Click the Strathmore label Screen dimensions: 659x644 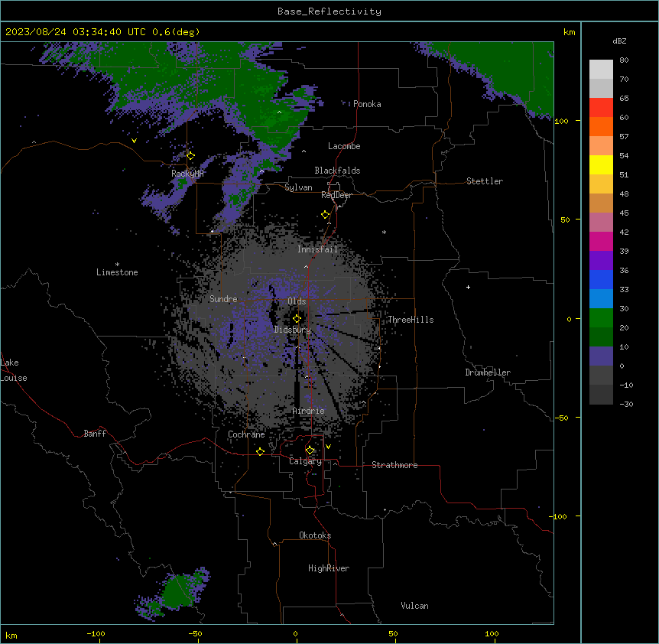pyautogui.click(x=394, y=465)
